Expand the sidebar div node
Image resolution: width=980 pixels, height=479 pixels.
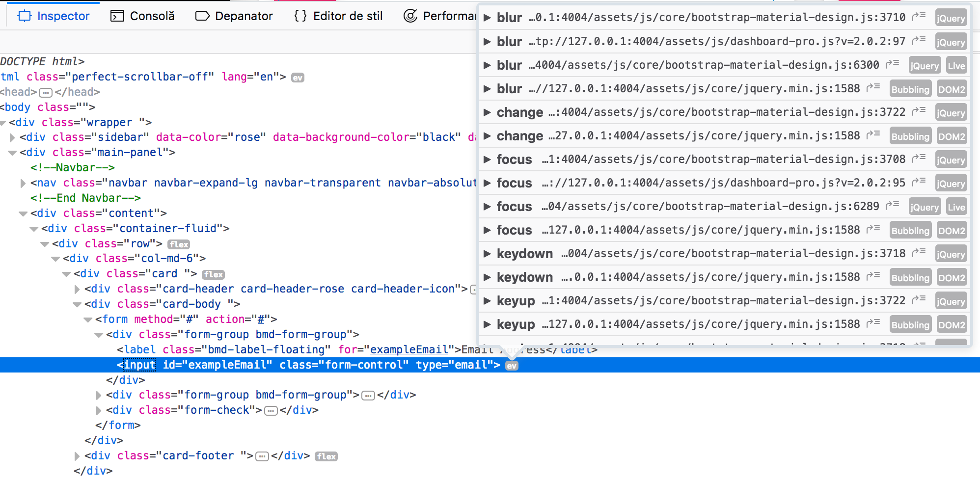(12, 137)
